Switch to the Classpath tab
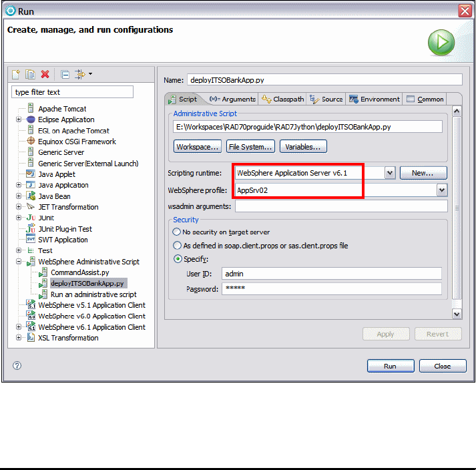The width and height of the screenshot is (476, 470). click(282, 99)
